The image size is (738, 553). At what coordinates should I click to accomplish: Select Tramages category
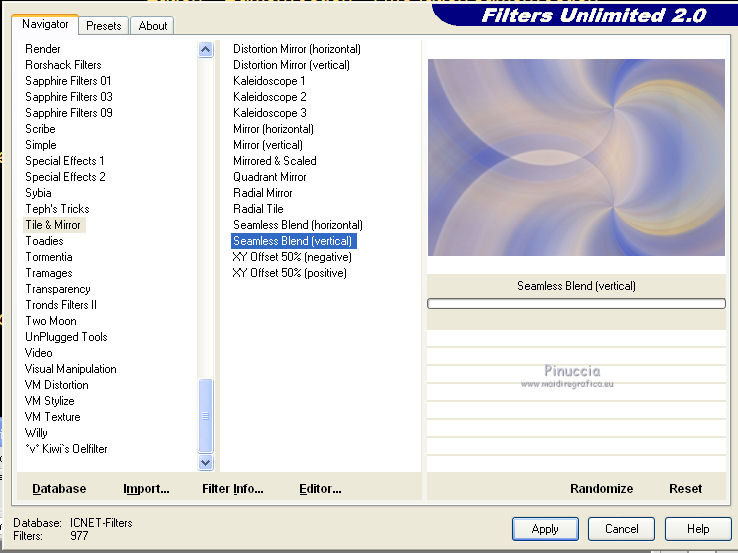[49, 273]
